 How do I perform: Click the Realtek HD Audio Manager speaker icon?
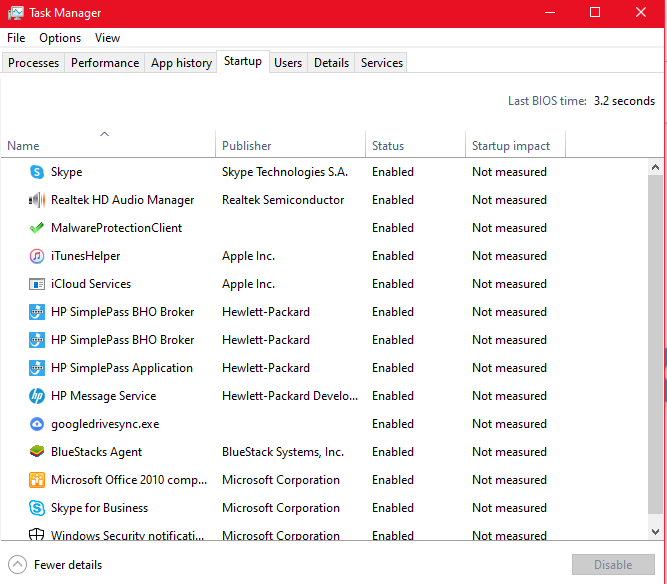coord(37,200)
